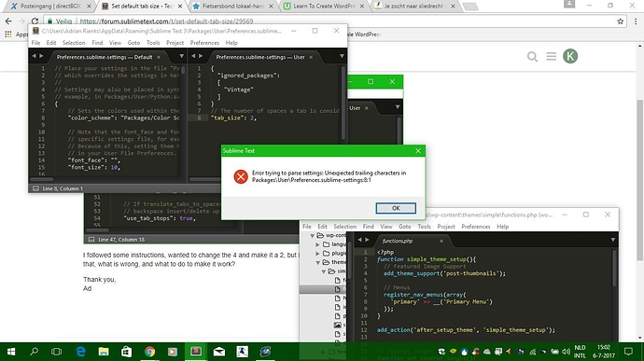Close the Sublime Text error dialog

pyautogui.click(x=418, y=151)
